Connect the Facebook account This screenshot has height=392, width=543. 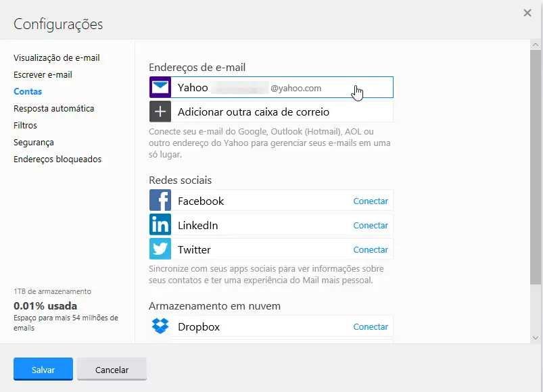[371, 201]
